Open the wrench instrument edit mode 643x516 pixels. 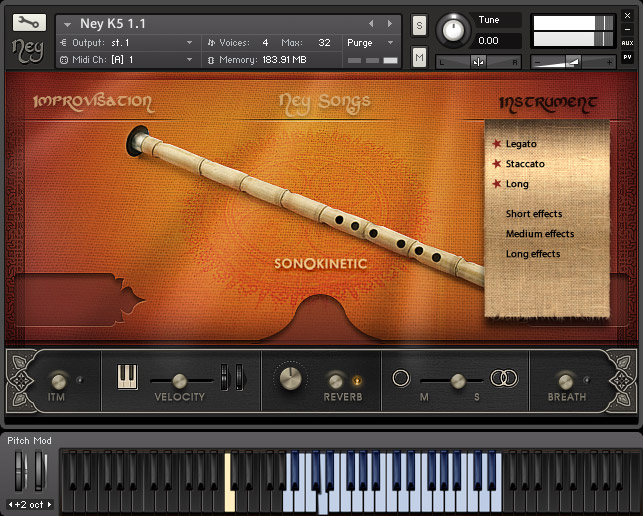(x=29, y=23)
